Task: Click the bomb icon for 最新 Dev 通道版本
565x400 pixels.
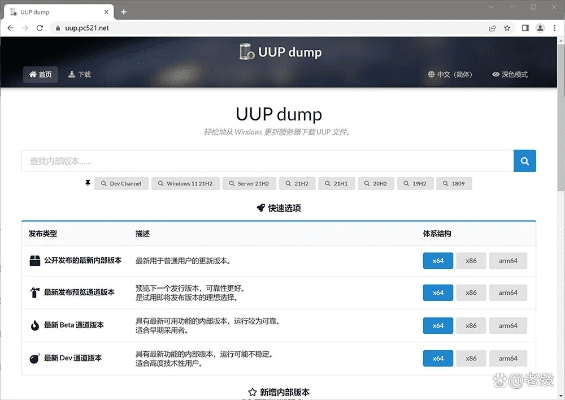Action: [x=35, y=358]
